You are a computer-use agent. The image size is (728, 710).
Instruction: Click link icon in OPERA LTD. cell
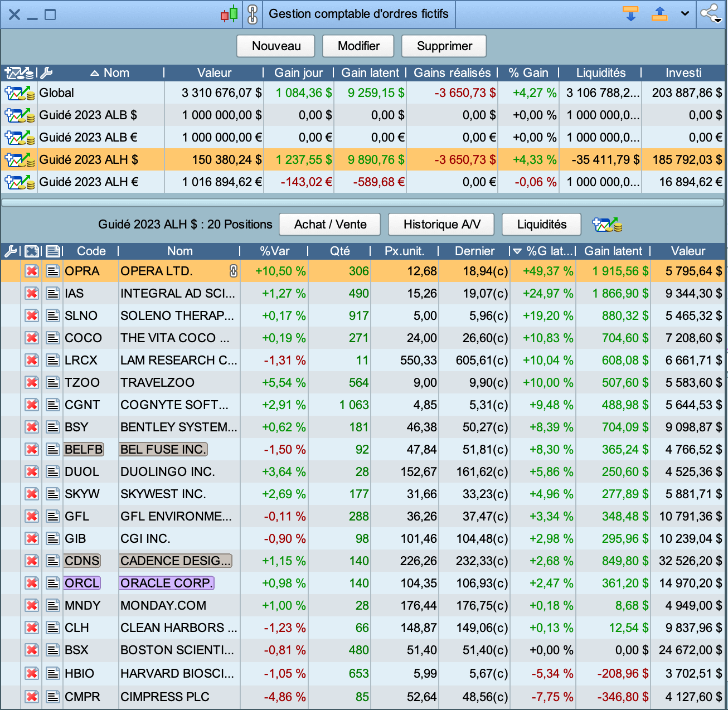coord(233,271)
